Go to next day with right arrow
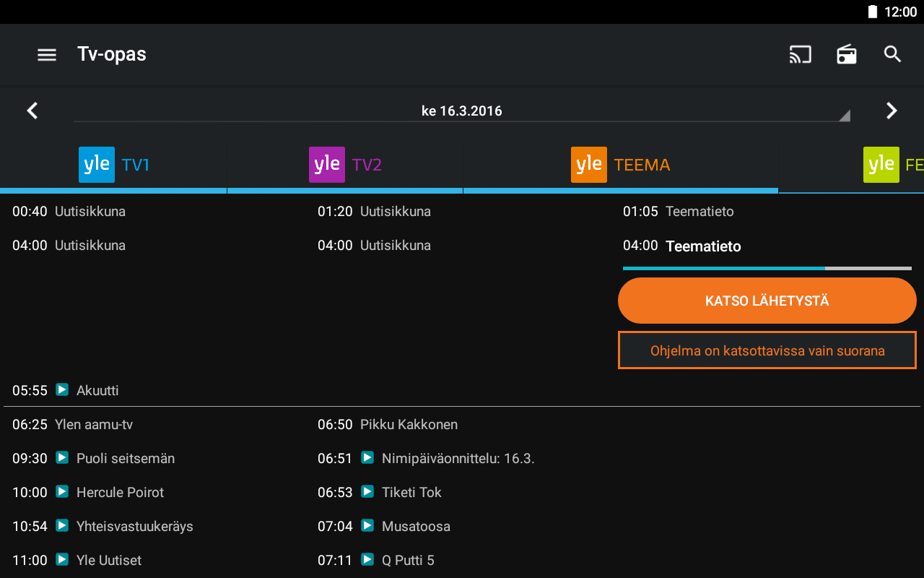This screenshot has height=578, width=924. point(892,111)
